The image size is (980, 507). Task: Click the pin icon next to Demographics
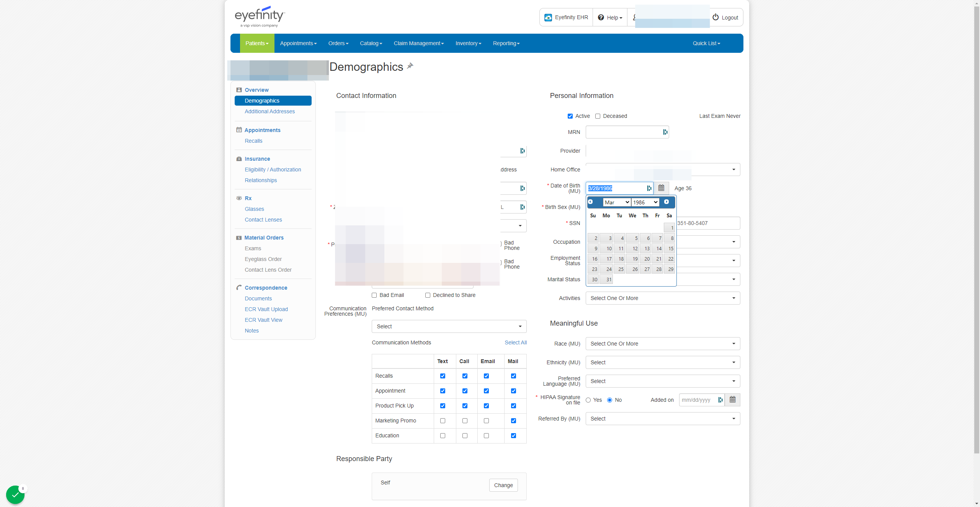pos(410,66)
